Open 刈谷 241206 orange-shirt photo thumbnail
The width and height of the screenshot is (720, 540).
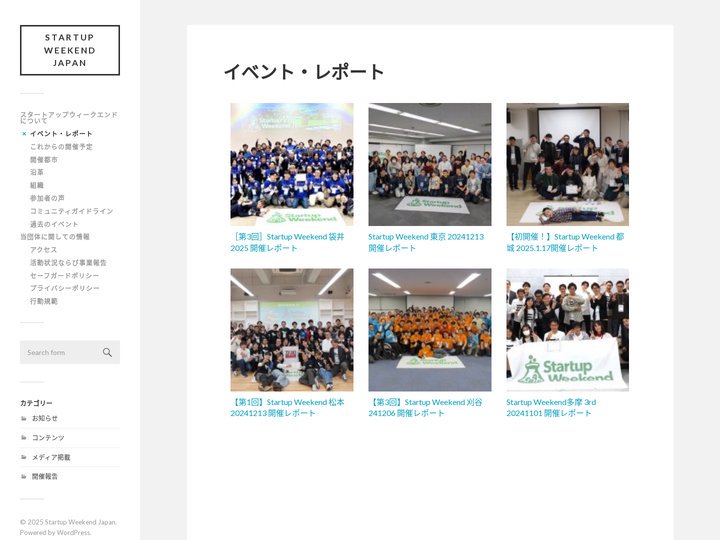430,330
